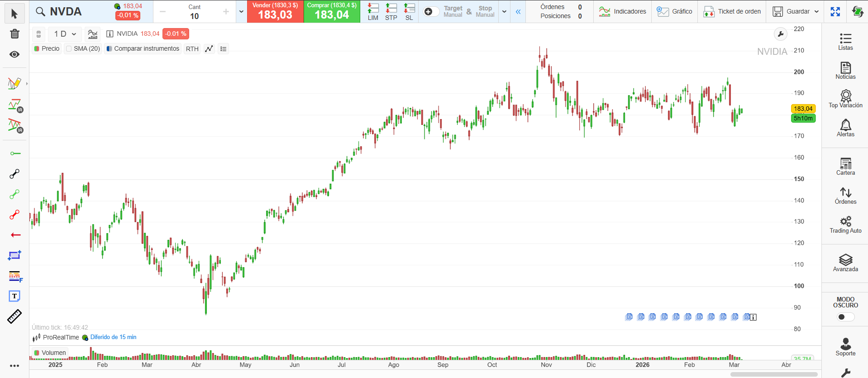Select the ruler measurement tool
The height and width of the screenshot is (378, 868).
[x=14, y=316]
